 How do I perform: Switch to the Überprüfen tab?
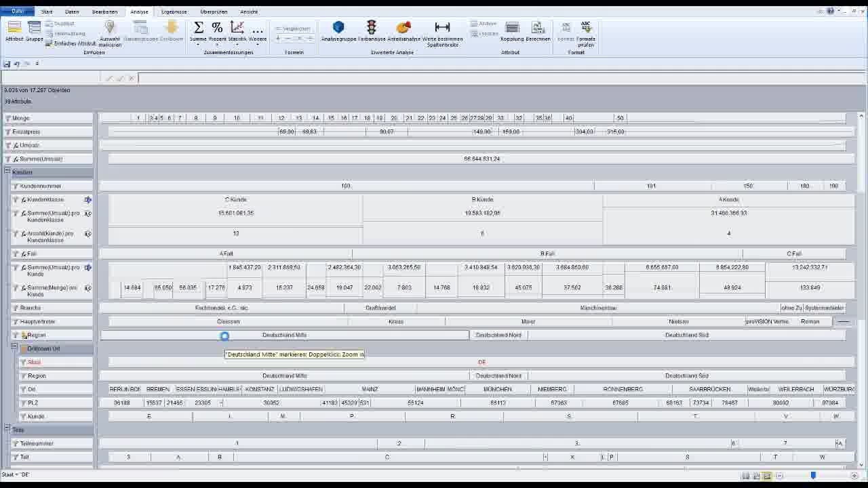coord(214,12)
